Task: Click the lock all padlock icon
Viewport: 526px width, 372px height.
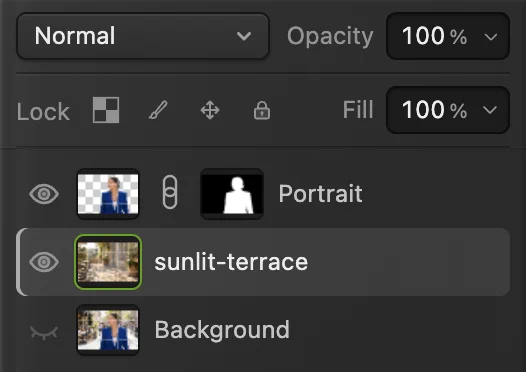Action: [262, 110]
